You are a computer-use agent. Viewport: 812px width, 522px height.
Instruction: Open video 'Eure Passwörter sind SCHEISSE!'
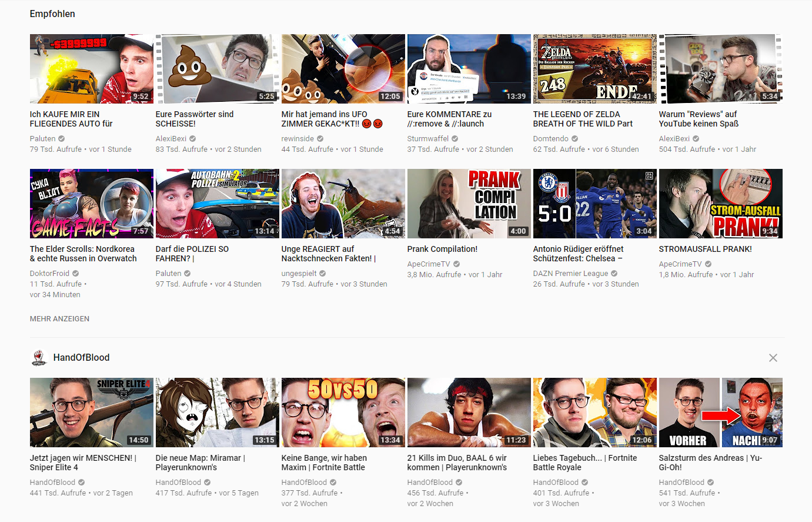194,119
